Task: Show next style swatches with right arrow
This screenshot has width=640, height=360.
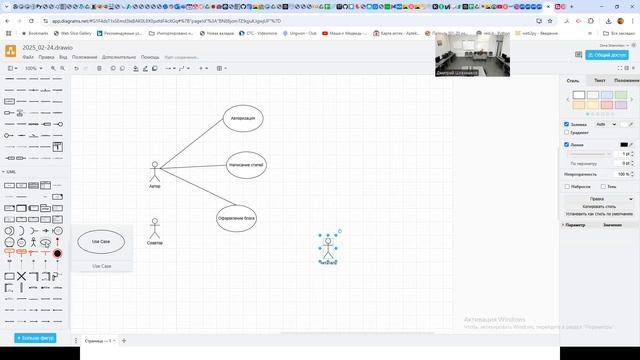Action: (x=631, y=100)
